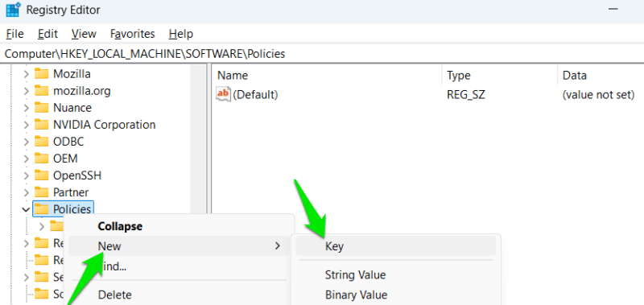This screenshot has width=644, height=305.
Task: Select the Policies tree entry
Action: pyautogui.click(x=72, y=209)
